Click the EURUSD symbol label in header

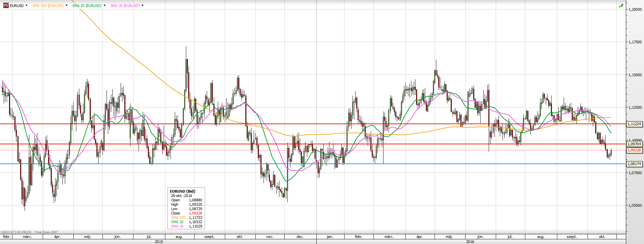pos(17,6)
